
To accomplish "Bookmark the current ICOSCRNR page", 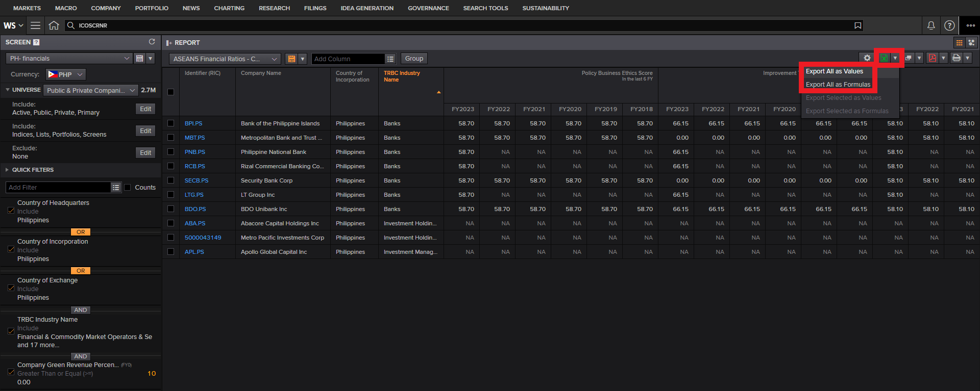I will 858,25.
